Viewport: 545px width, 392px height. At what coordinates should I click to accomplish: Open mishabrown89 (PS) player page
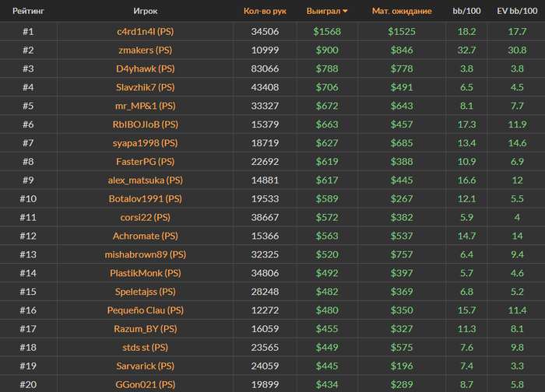[x=146, y=254]
